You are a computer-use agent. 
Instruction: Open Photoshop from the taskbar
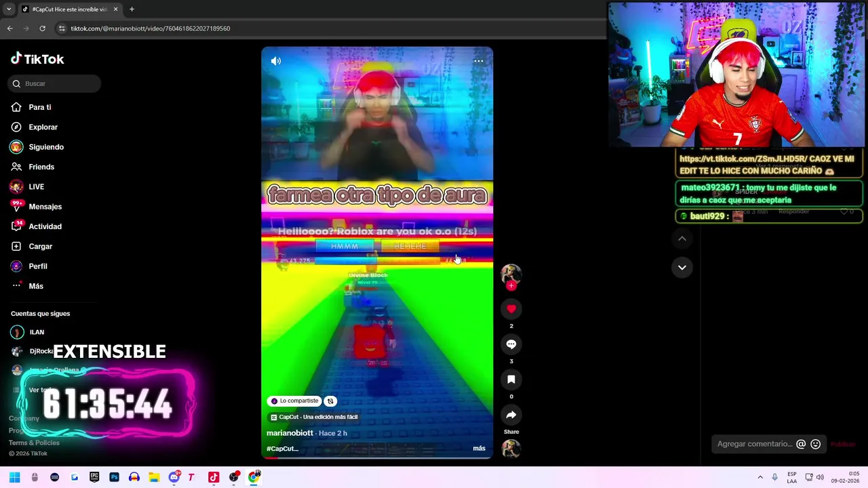114,477
